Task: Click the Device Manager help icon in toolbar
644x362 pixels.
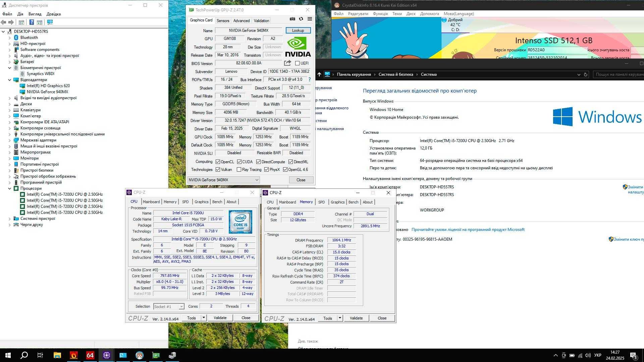Action: point(32,22)
